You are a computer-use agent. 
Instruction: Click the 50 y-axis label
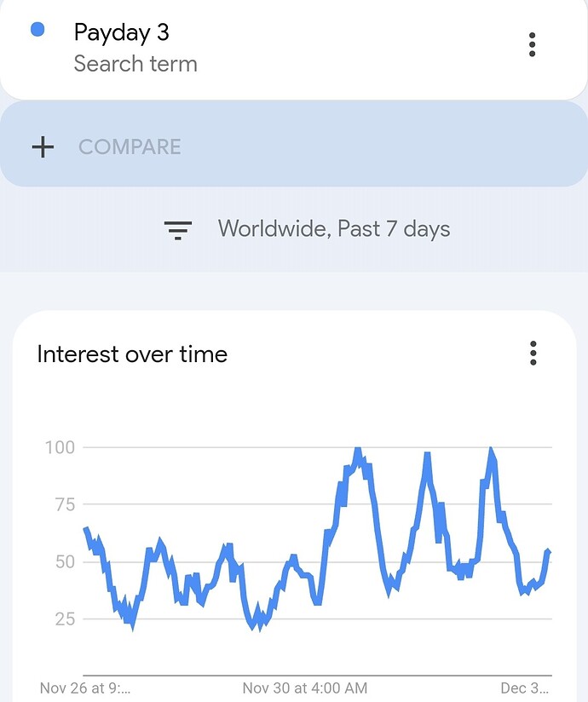point(65,561)
